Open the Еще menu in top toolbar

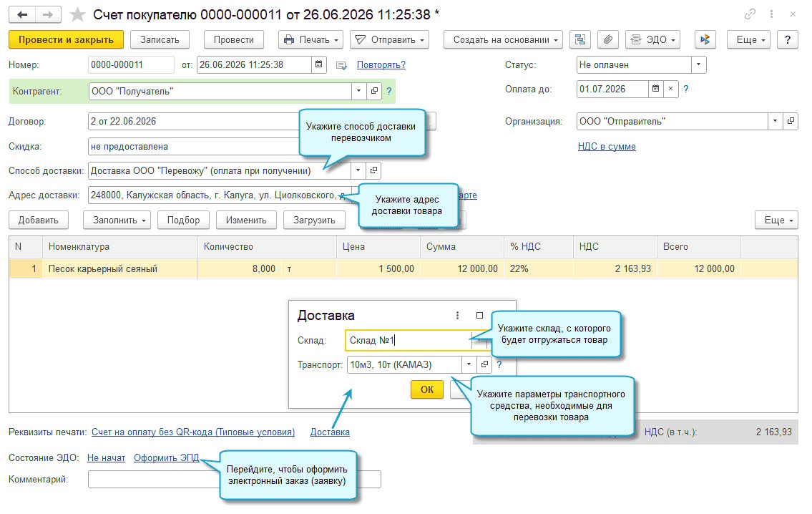click(x=749, y=40)
